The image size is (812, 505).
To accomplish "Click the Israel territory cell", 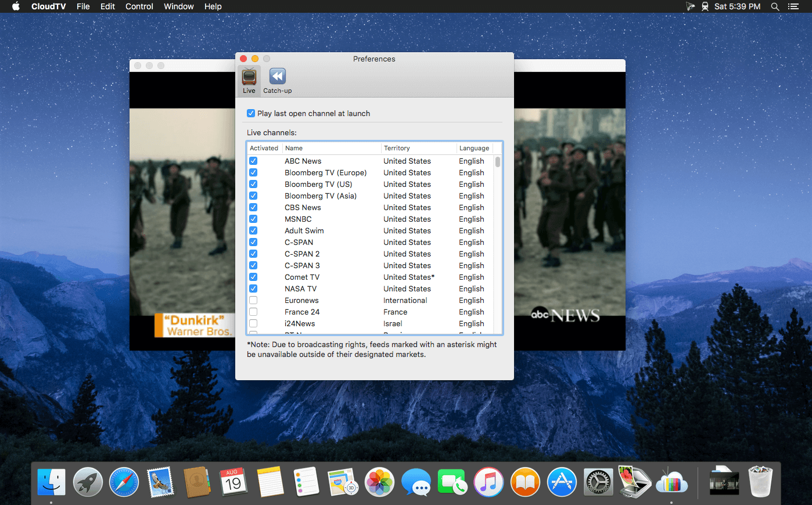I will tap(393, 323).
